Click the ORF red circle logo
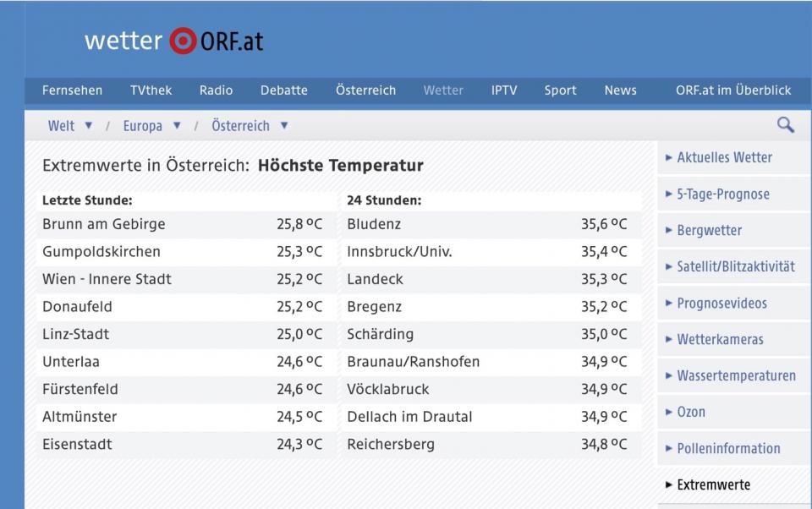 click(183, 41)
